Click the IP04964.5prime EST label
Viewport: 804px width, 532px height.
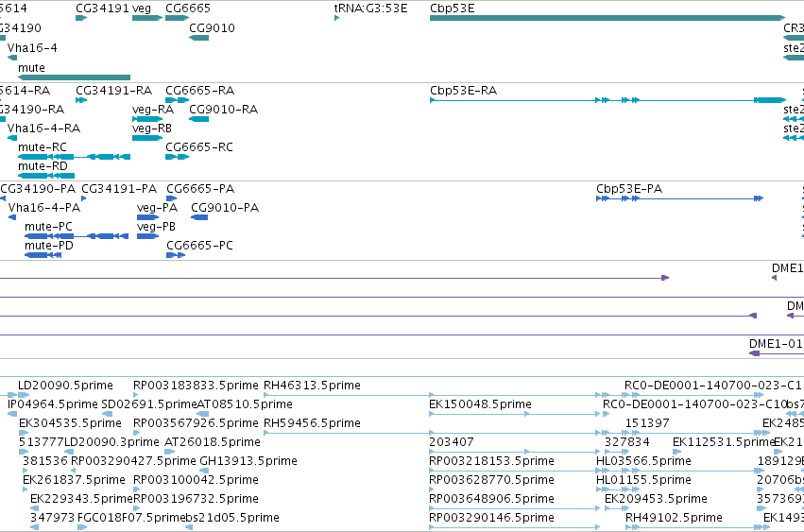tap(52, 404)
